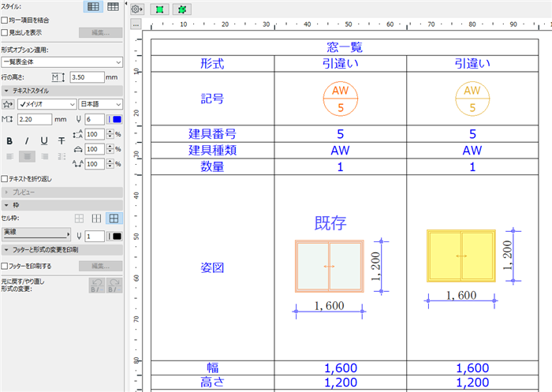Enable テキストを折り返し checkbox
Screen dimensions: 552x392
coord(5,179)
